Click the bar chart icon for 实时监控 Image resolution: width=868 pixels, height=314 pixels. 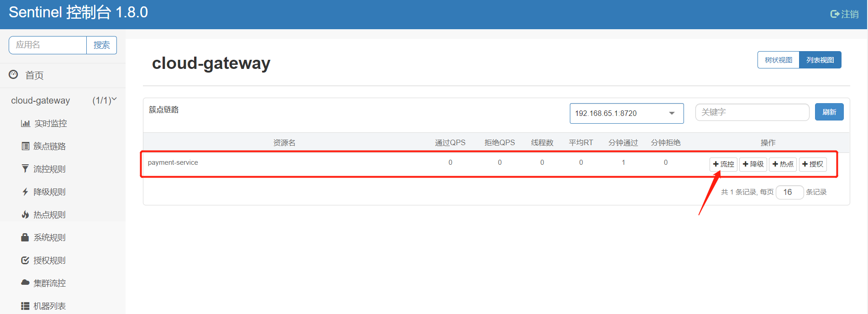pos(25,123)
